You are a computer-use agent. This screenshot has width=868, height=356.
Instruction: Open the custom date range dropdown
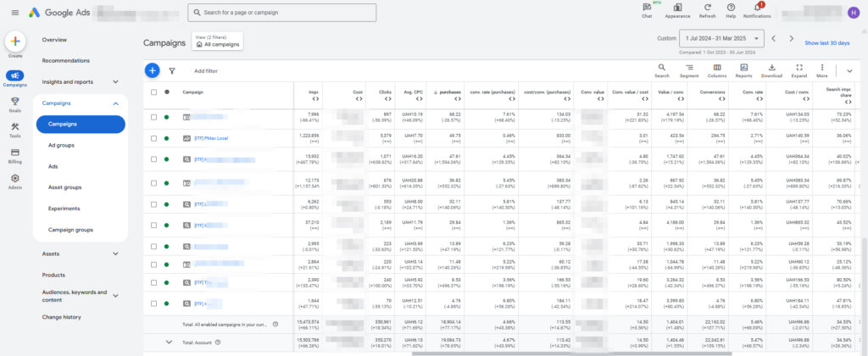pos(774,38)
